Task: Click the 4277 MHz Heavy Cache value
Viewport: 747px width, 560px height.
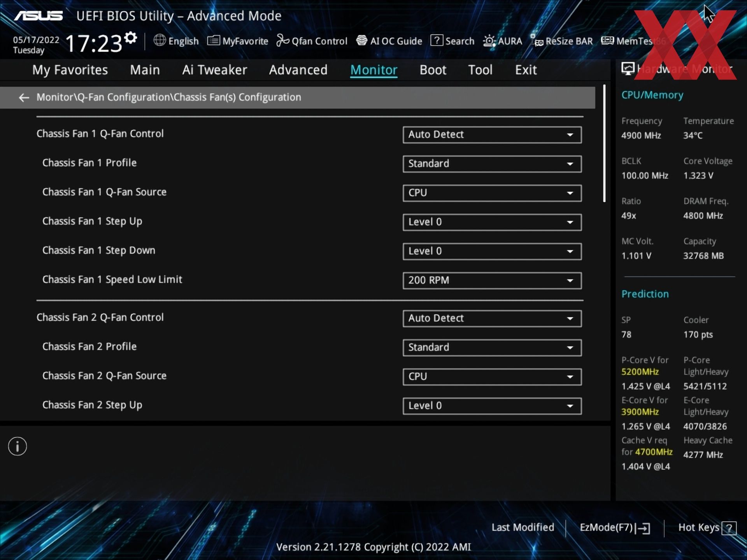Action: (x=703, y=455)
